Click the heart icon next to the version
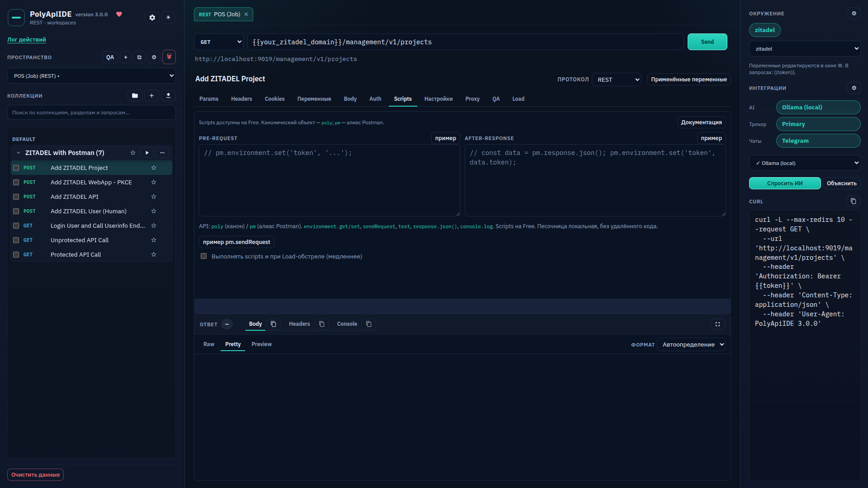The width and height of the screenshot is (868, 488). click(119, 14)
